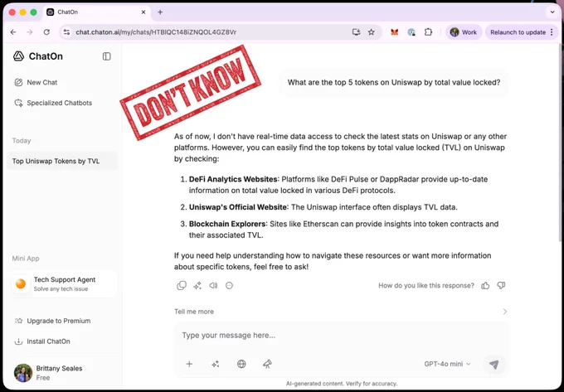
Task: Open a new browser tab
Action: (x=160, y=12)
